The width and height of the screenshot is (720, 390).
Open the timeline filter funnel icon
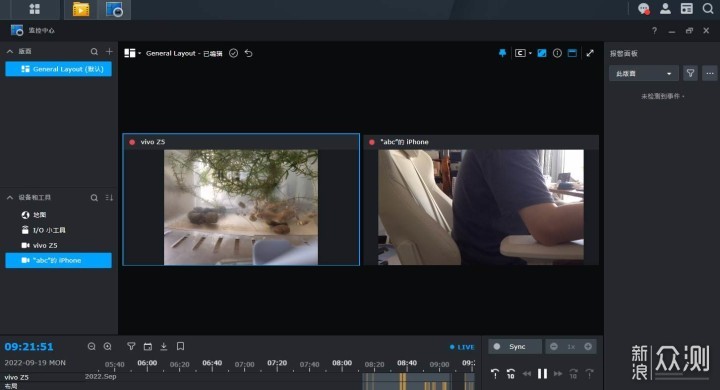point(131,346)
